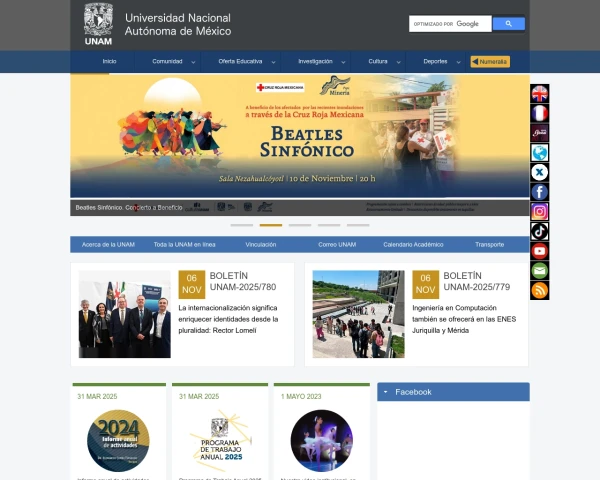Open UNAM's X (Twitter) profile

click(540, 172)
